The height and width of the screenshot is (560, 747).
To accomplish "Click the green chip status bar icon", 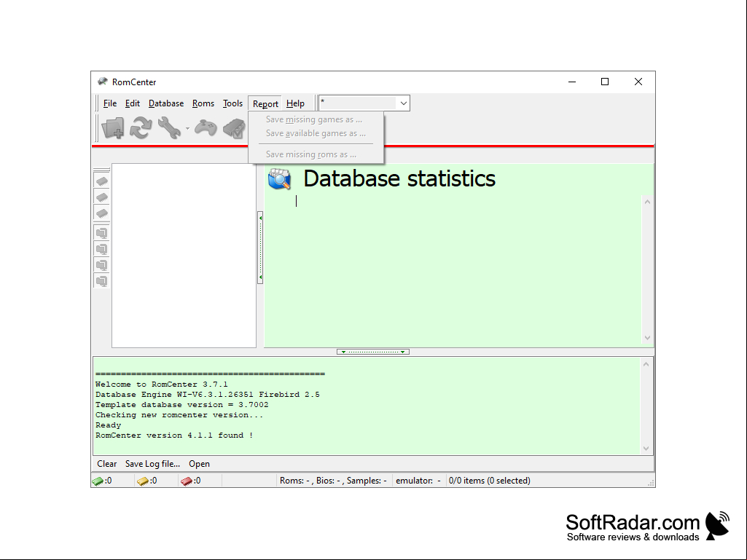I will click(98, 481).
